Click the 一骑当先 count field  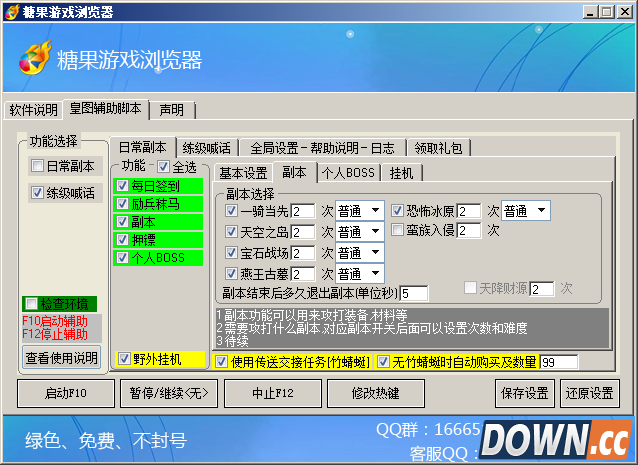[x=303, y=211]
